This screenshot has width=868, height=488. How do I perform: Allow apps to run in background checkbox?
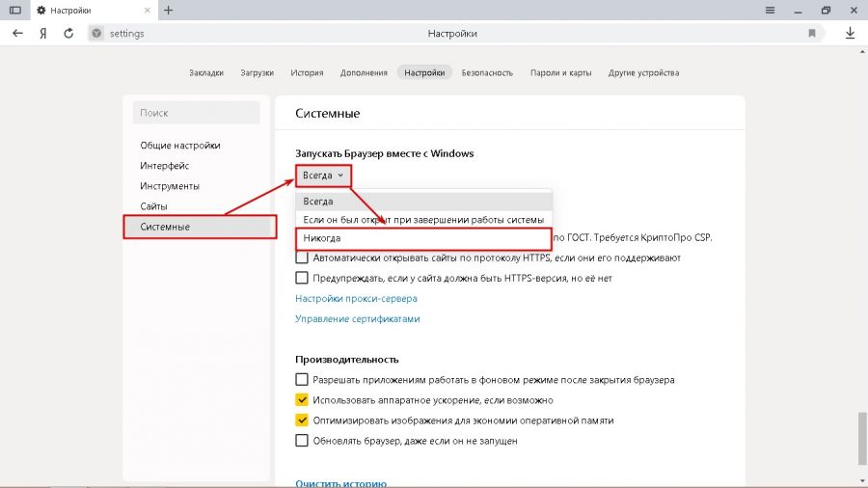click(302, 380)
